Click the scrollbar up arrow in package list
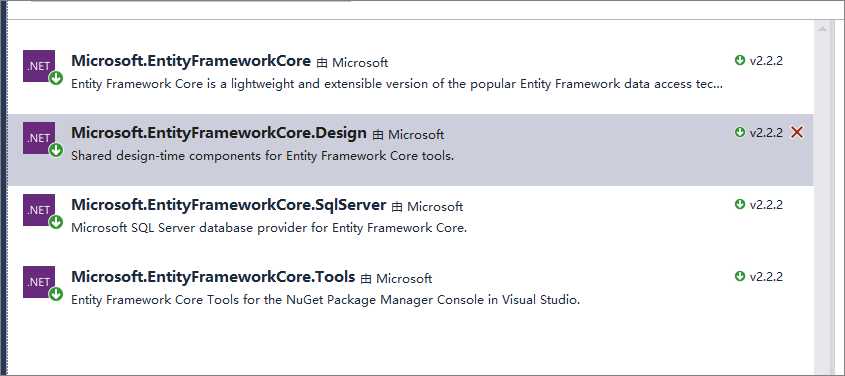This screenshot has height=376, width=845. pyautogui.click(x=822, y=29)
